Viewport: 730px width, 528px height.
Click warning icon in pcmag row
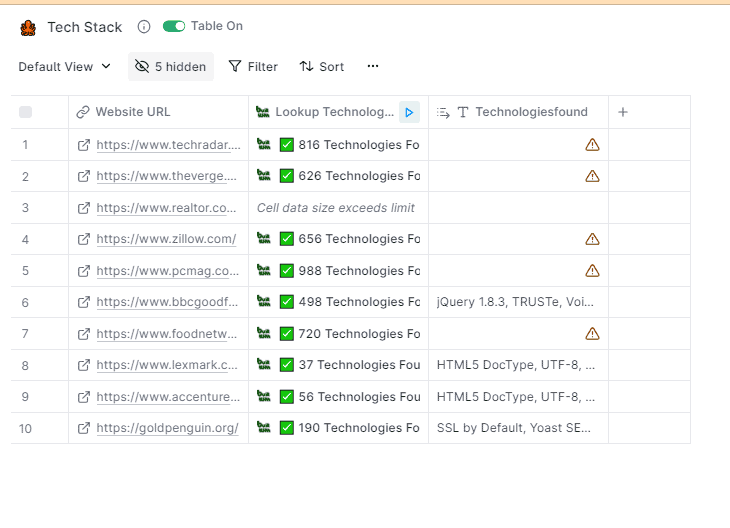click(x=592, y=271)
